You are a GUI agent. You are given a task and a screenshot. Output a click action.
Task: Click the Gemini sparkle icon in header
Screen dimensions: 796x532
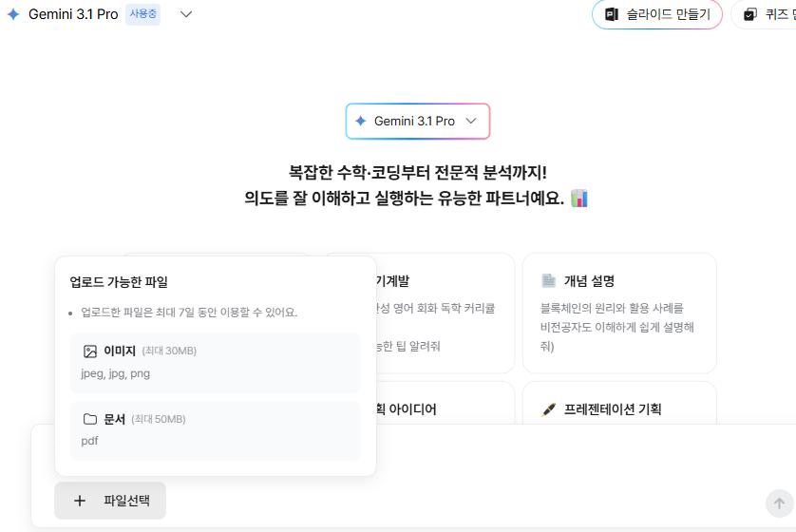[x=13, y=14]
